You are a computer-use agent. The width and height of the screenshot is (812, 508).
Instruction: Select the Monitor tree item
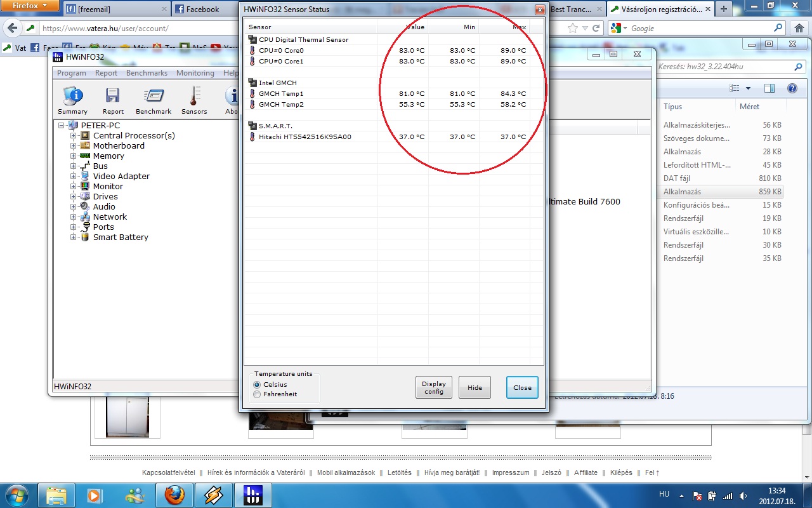point(108,187)
